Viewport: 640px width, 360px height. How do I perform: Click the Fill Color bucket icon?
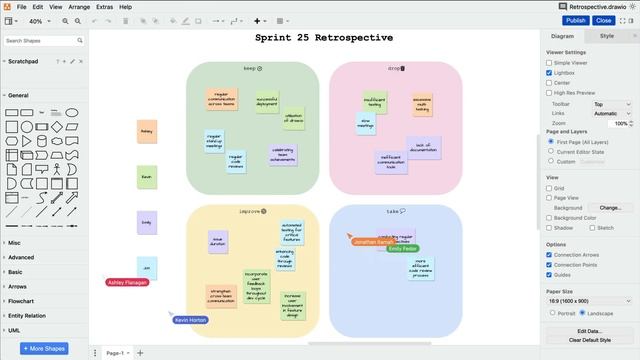click(173, 21)
